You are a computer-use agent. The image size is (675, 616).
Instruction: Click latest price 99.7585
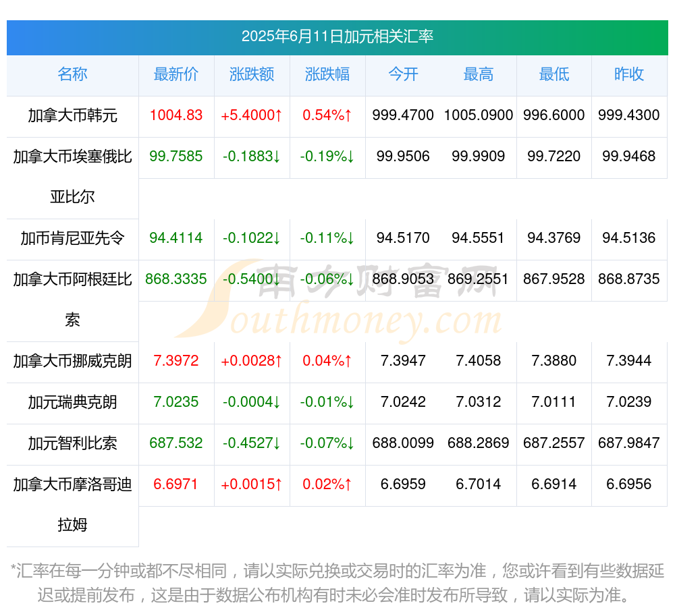(x=176, y=156)
